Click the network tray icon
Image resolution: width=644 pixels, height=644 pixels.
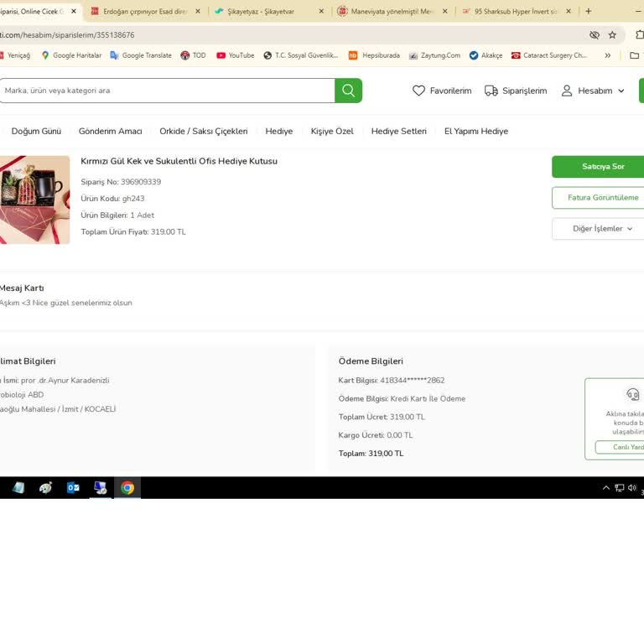click(619, 487)
